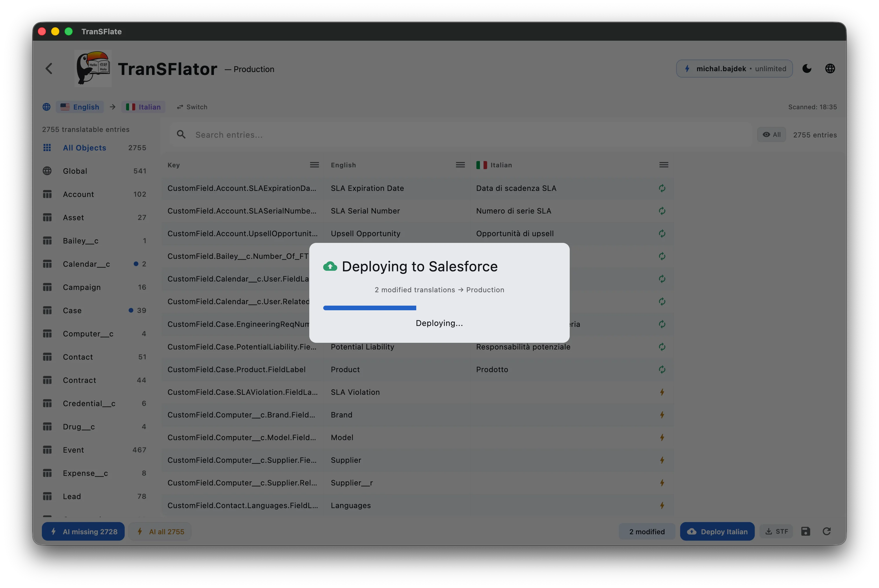Viewport: 879px width, 588px height.
Task: Click the retranslate icon beside 'Data di scadenza SLA'
Action: (x=662, y=188)
